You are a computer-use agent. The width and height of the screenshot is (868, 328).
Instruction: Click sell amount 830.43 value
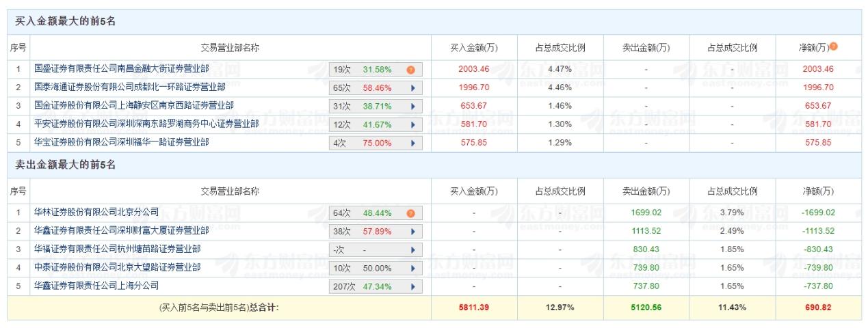[646, 249]
